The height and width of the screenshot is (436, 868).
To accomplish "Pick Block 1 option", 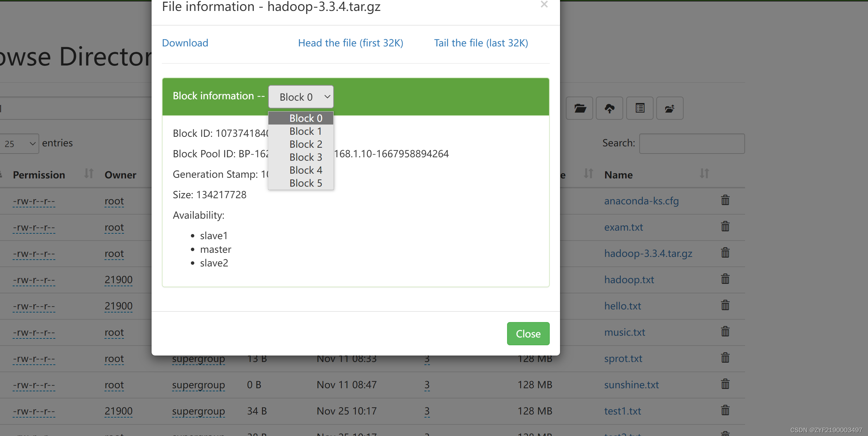I will click(x=306, y=131).
